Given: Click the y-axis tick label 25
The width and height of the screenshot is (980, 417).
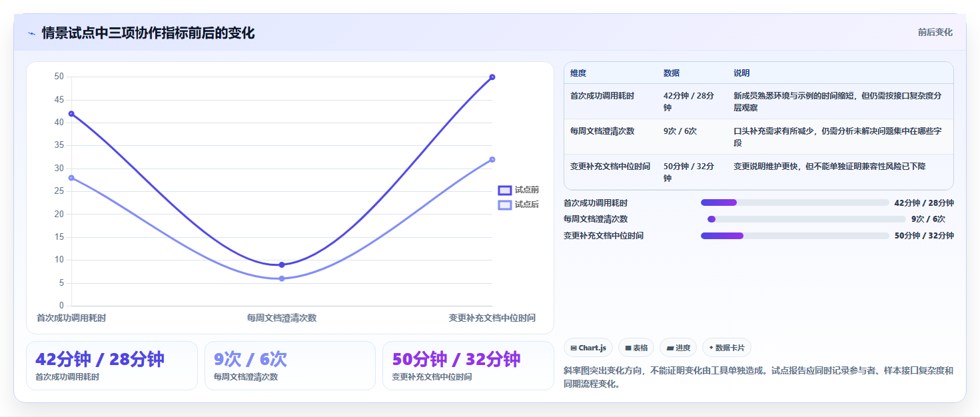Looking at the screenshot, I should click(x=59, y=191).
